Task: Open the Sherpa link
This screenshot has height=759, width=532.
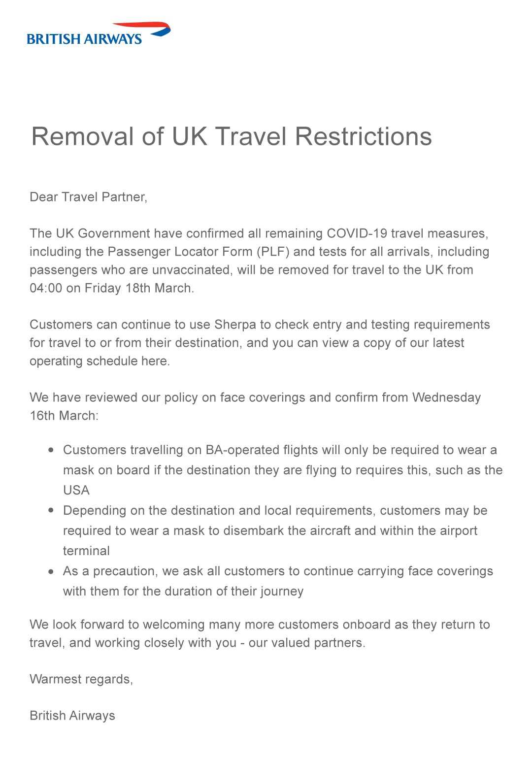Action: [235, 325]
